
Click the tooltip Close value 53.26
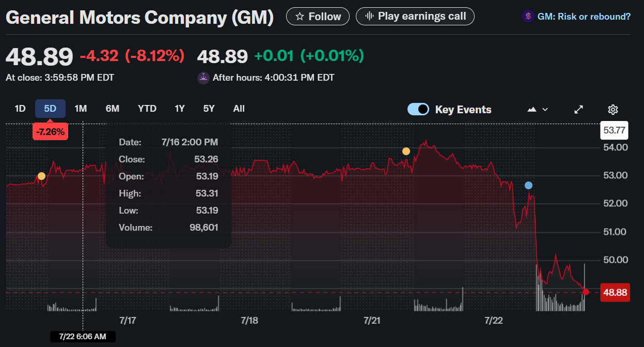[x=207, y=159]
